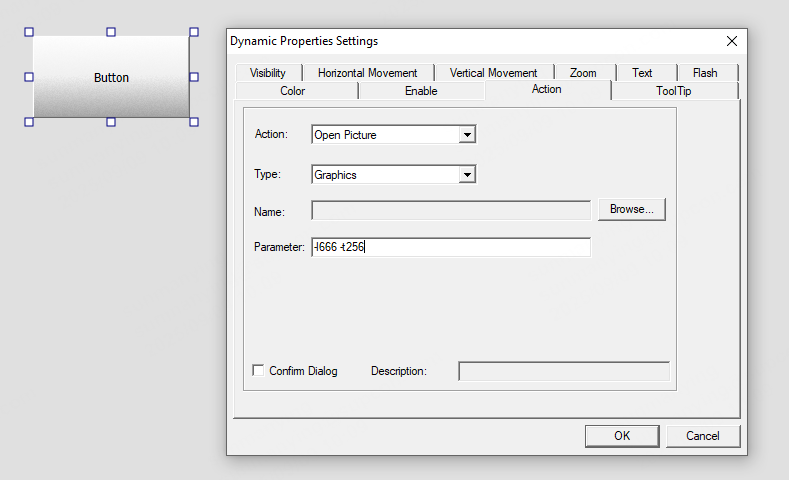
Task: Open the ToolTip tab
Action: (674, 91)
